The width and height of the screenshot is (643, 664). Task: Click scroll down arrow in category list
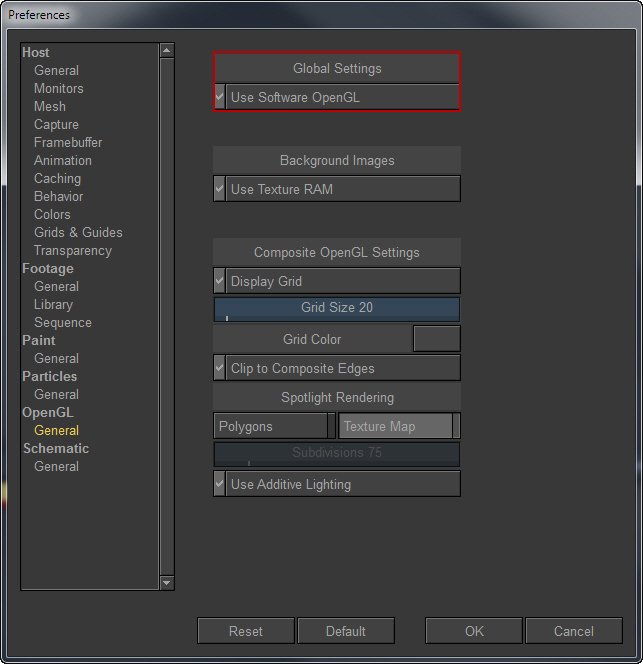[167, 583]
